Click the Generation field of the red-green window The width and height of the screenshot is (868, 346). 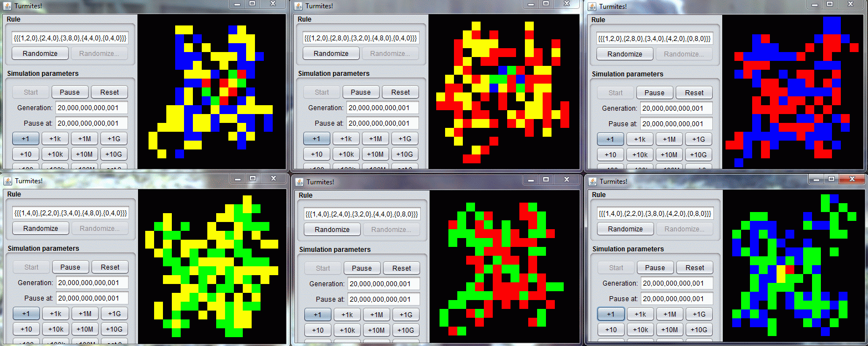(x=384, y=283)
